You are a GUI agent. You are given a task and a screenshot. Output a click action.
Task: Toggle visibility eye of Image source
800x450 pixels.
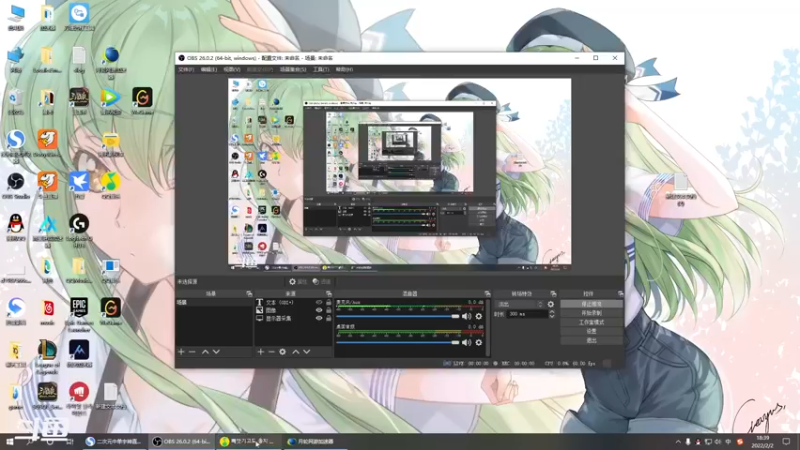coord(319,310)
